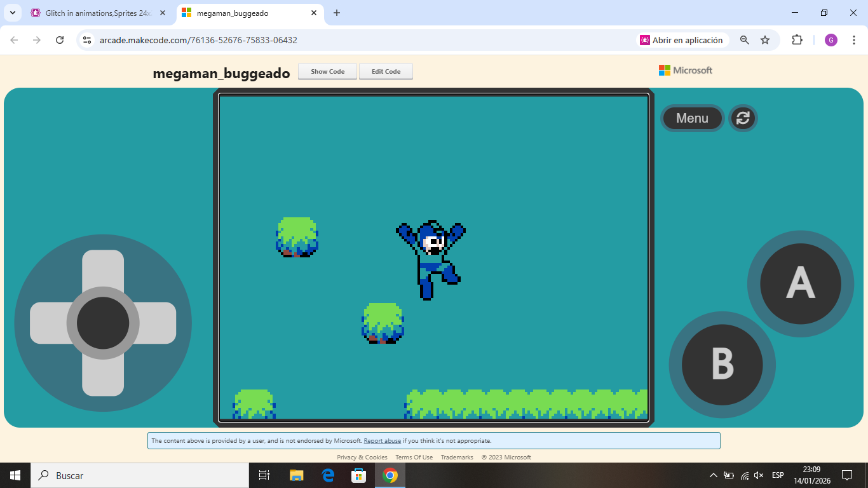Expand the hidden system tray icons
The height and width of the screenshot is (488, 868).
[x=713, y=475]
